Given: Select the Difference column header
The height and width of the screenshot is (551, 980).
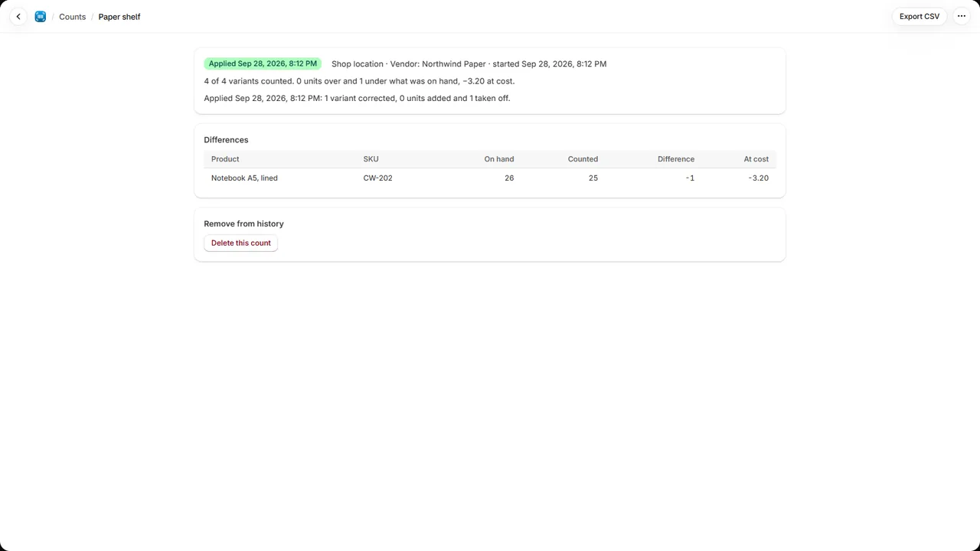Looking at the screenshot, I should 676,159.
